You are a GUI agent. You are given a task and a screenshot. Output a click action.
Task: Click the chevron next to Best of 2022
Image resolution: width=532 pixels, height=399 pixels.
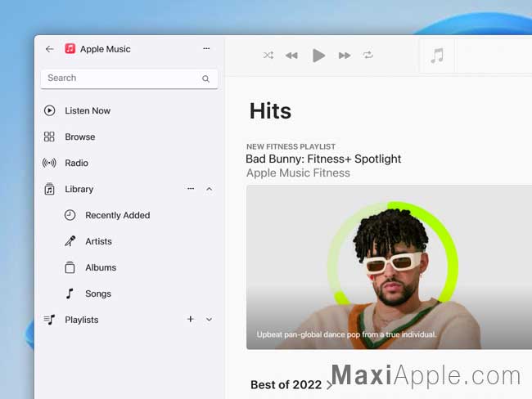click(x=329, y=385)
